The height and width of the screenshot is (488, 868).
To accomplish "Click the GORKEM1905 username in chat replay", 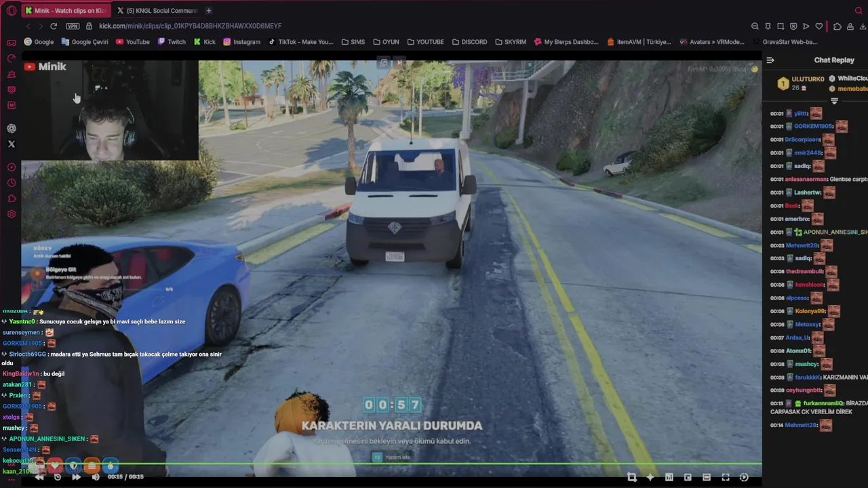I will point(813,126).
